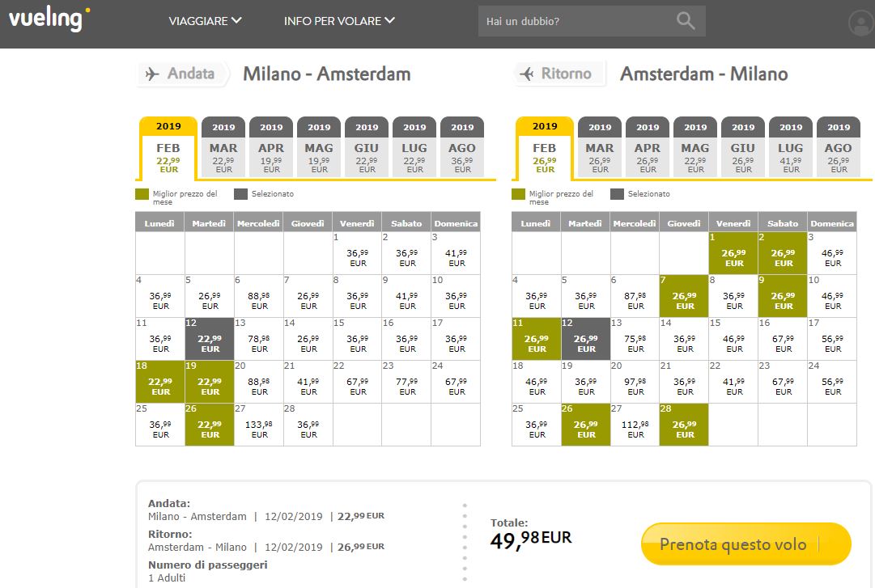Pick return February 9 best price cell

pos(783,296)
